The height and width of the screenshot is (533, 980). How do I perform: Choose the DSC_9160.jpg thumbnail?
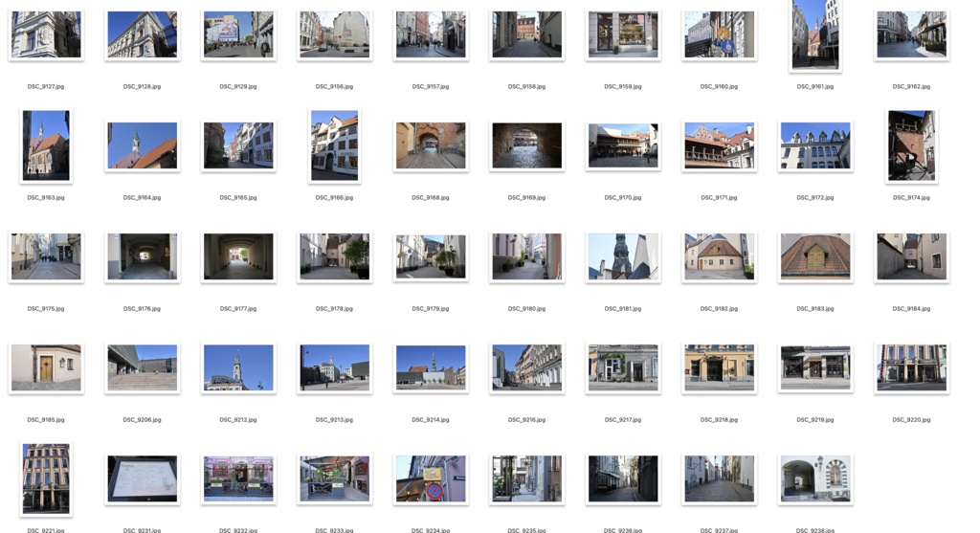click(720, 34)
